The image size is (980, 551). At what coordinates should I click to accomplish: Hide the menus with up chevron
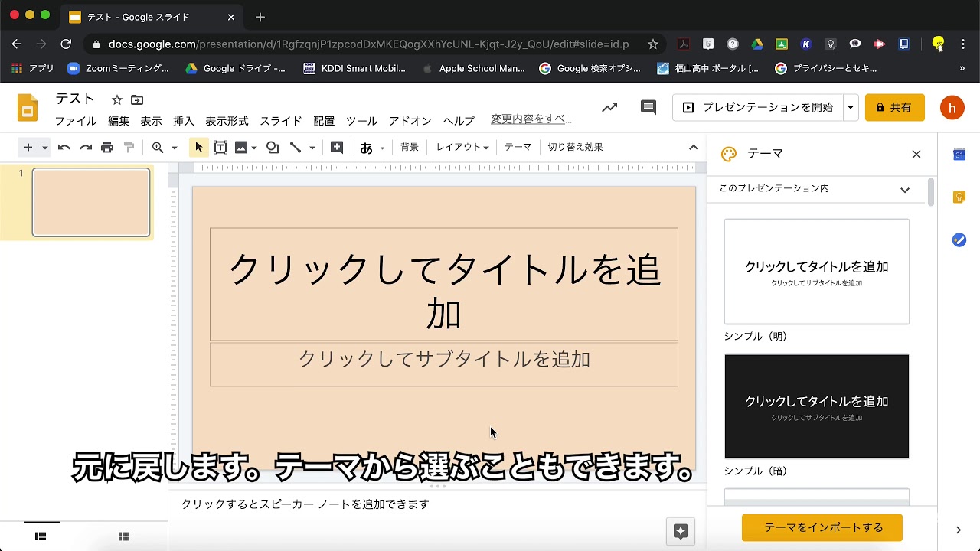pyautogui.click(x=694, y=148)
